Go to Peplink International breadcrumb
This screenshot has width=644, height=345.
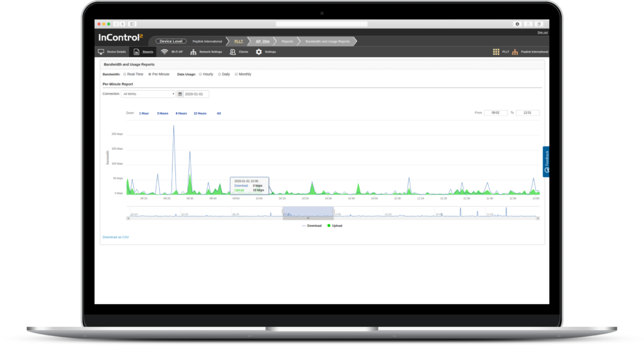[x=207, y=42]
